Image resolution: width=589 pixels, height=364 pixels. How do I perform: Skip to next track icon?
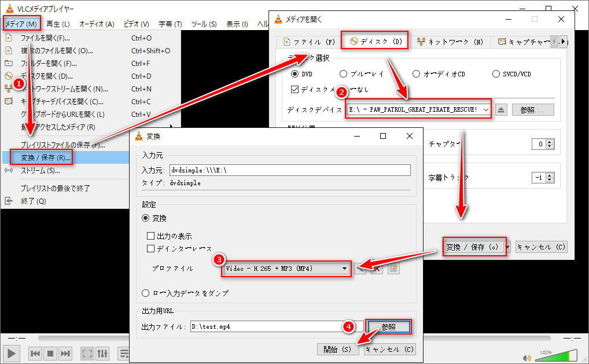click(65, 353)
